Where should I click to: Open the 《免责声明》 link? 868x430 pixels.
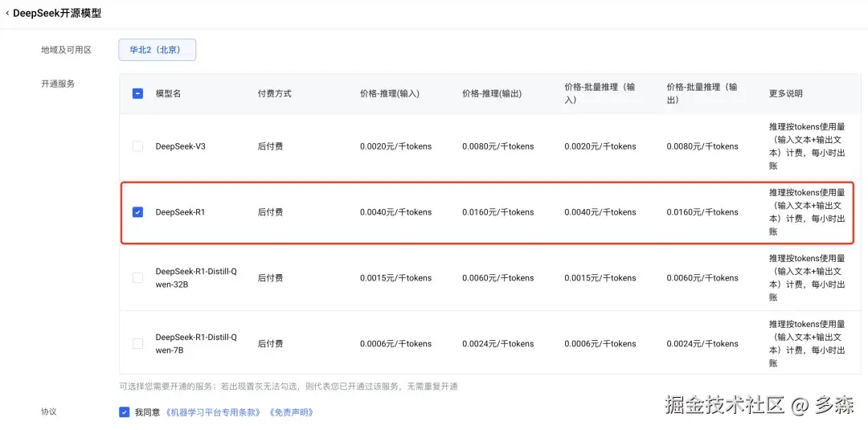pos(291,412)
